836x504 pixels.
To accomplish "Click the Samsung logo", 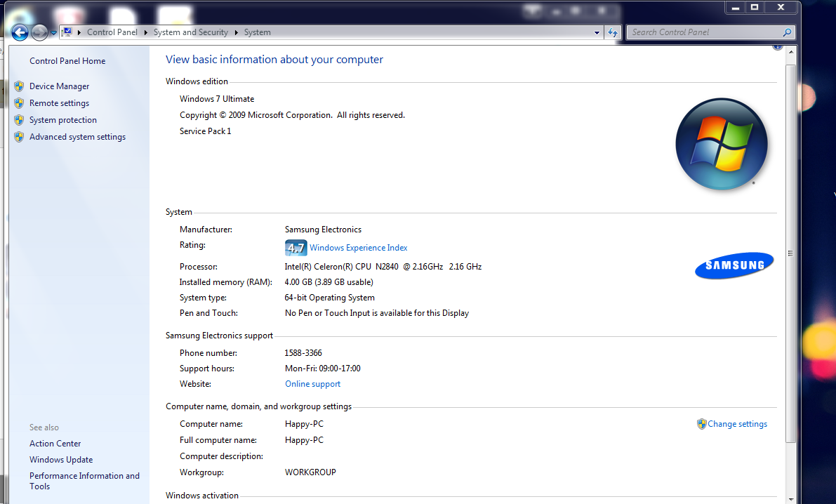I will [734, 265].
